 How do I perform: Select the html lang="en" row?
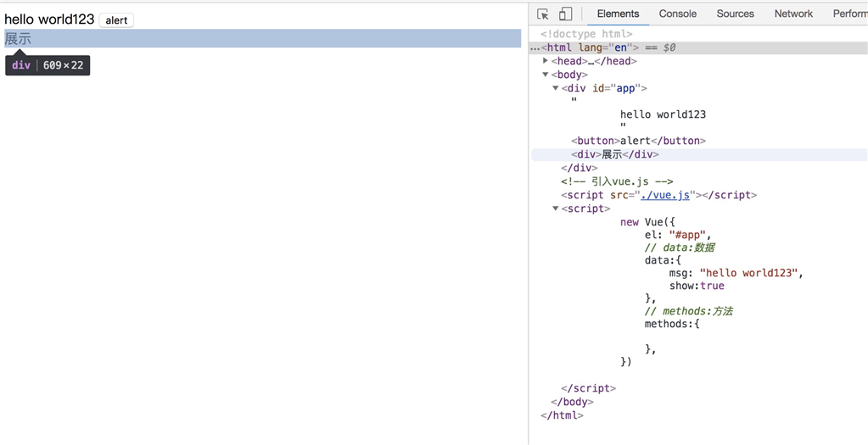click(698, 47)
